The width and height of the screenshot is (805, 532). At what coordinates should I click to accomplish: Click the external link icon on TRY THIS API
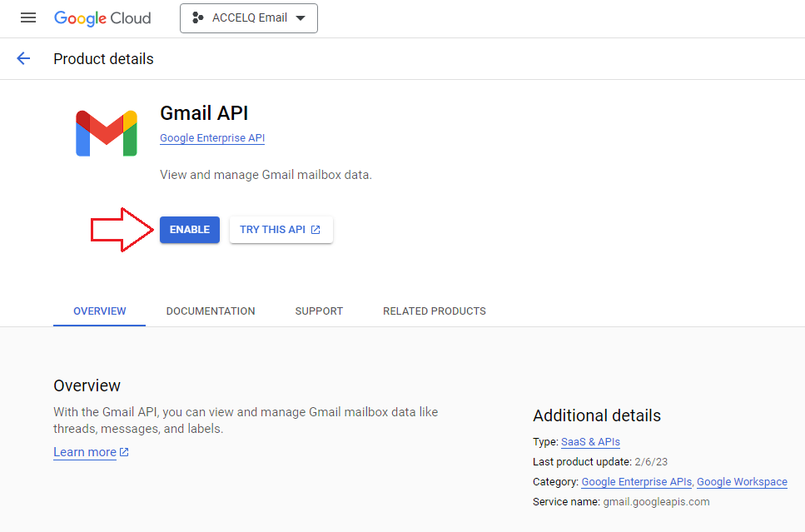[316, 230]
